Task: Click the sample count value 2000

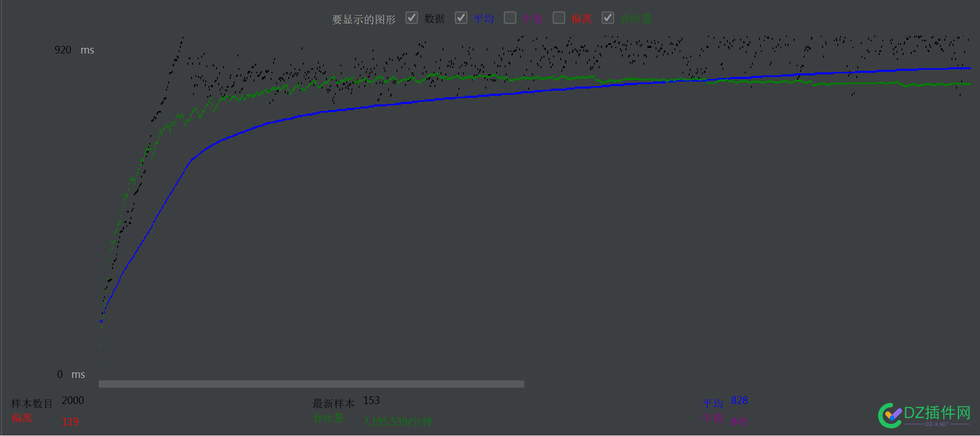Action: tap(73, 400)
